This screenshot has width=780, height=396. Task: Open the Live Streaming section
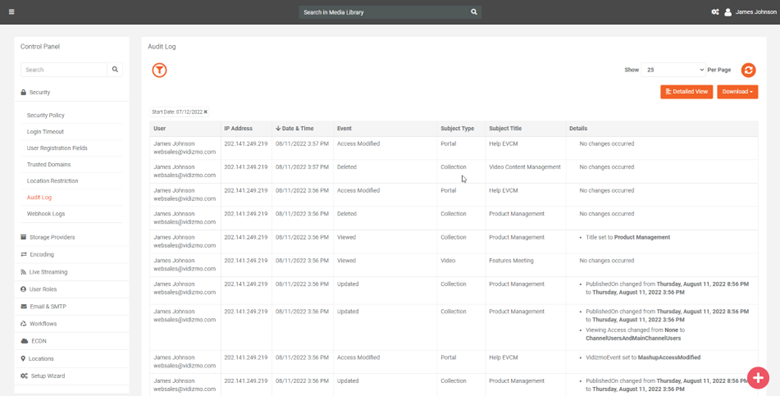[x=44, y=272]
